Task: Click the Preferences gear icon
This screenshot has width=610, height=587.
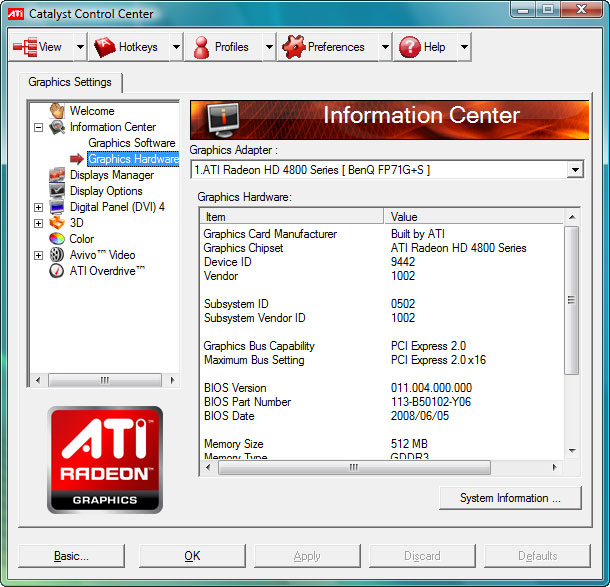Action: pyautogui.click(x=294, y=47)
